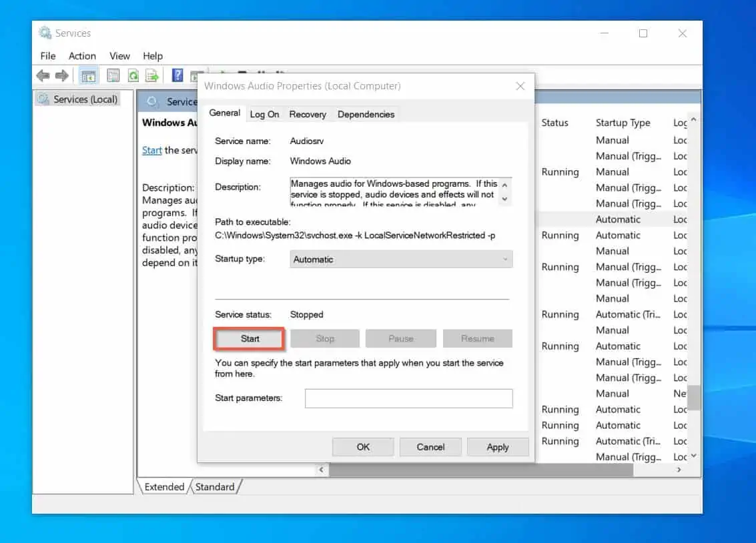756x543 pixels.
Task: Click the horizontal scrollbar right arrow
Action: coord(679,470)
